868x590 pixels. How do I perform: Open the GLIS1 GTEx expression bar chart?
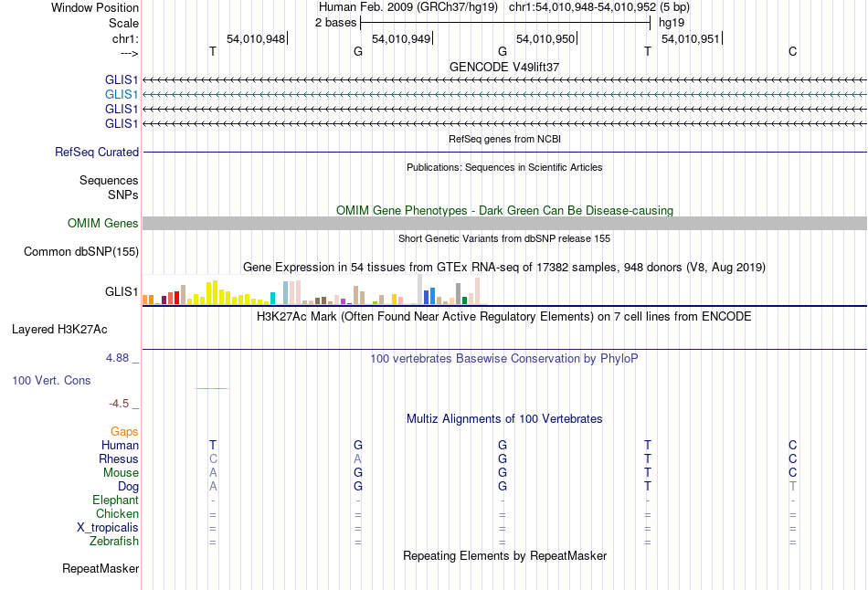(x=315, y=290)
